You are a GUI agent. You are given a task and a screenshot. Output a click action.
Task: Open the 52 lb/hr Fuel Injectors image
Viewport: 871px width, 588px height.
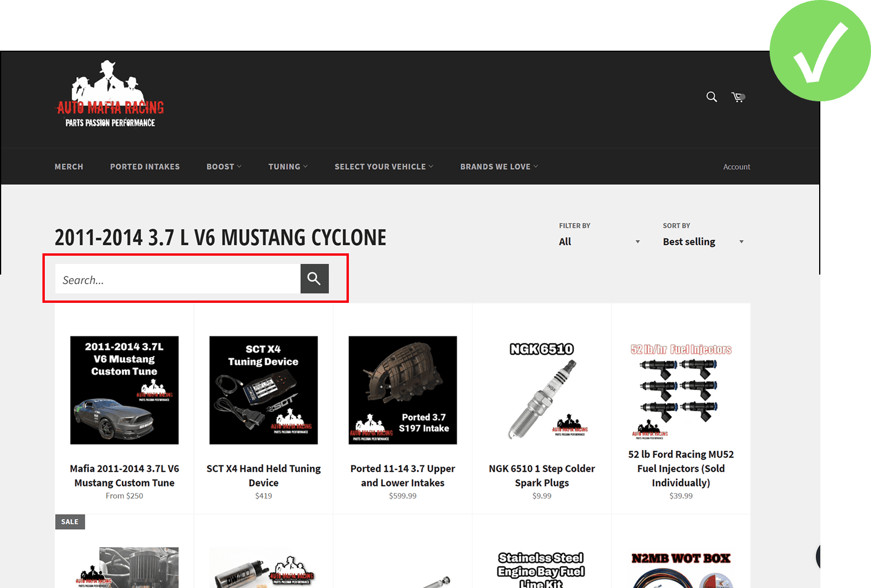coord(681,390)
